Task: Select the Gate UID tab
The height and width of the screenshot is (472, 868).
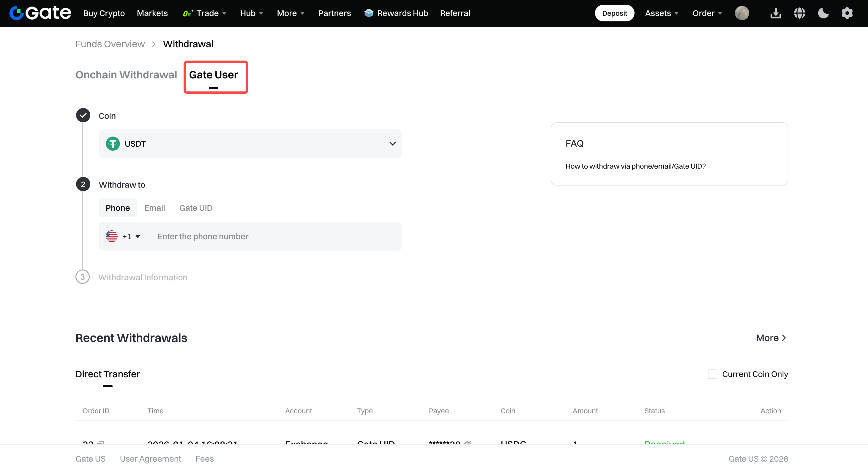Action: coord(196,208)
